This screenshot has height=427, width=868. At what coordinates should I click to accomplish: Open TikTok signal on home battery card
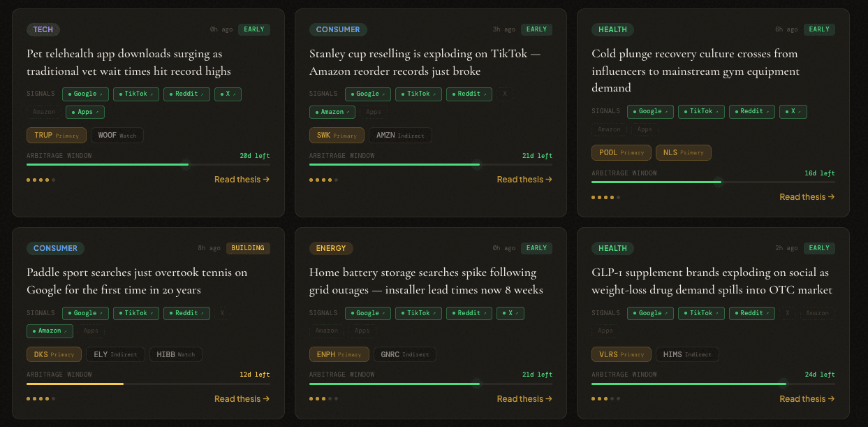[x=418, y=313]
